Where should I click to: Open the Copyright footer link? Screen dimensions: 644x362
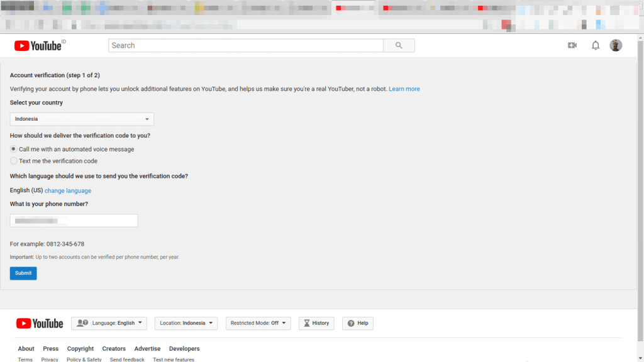(x=80, y=348)
